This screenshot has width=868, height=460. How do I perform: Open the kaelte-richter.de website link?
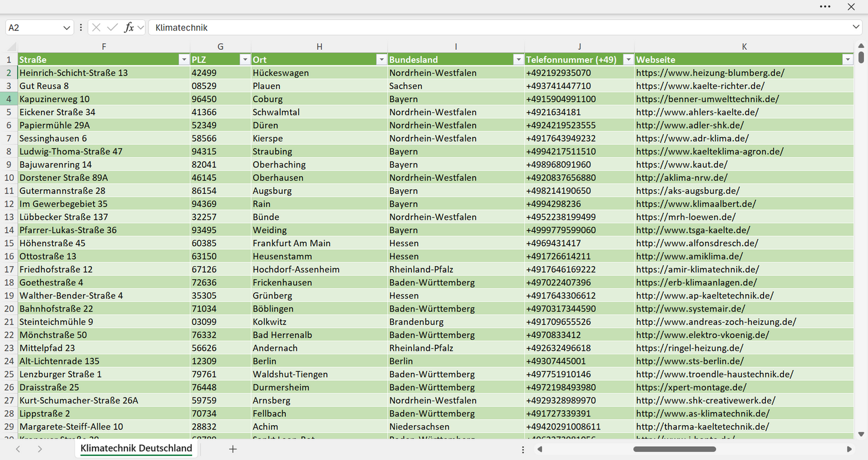point(700,86)
